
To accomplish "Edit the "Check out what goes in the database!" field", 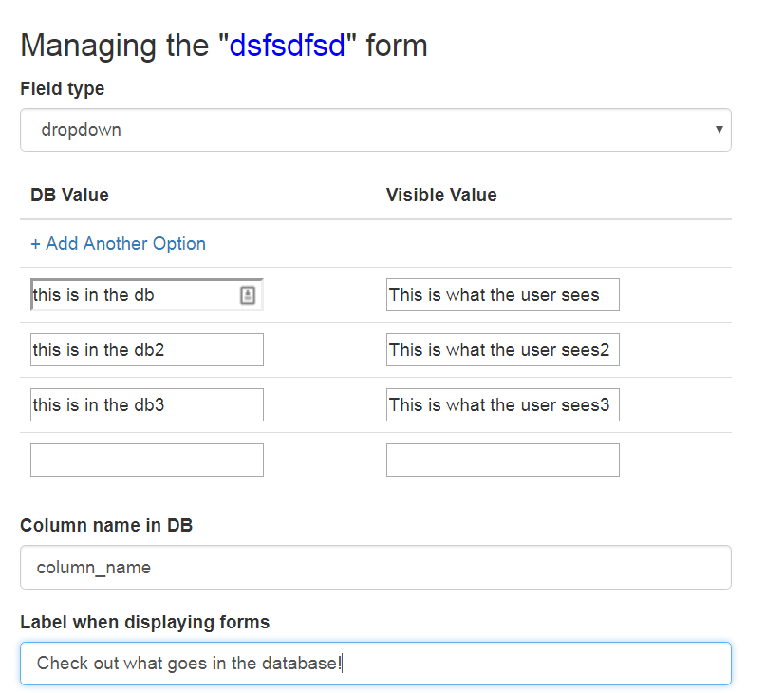I will (375, 664).
